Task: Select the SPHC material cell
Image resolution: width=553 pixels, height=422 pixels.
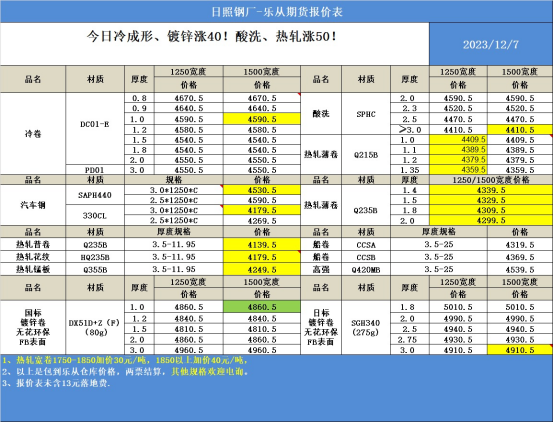Action: point(366,114)
